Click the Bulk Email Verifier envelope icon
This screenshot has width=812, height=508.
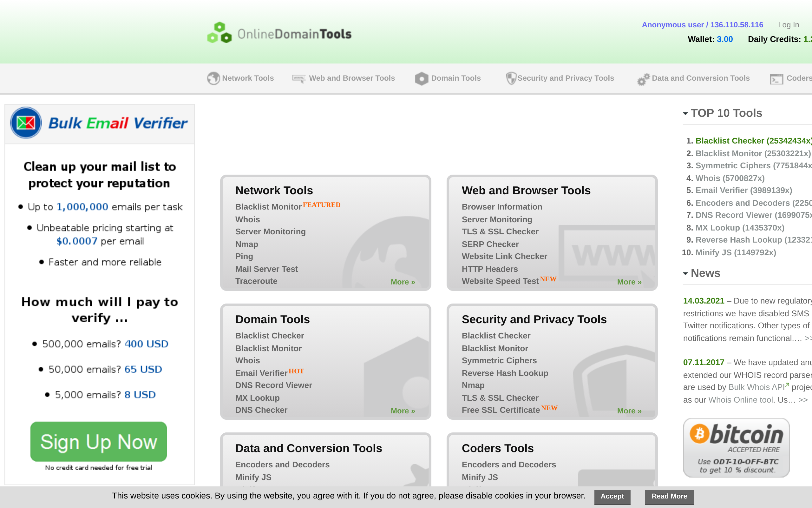click(x=26, y=123)
